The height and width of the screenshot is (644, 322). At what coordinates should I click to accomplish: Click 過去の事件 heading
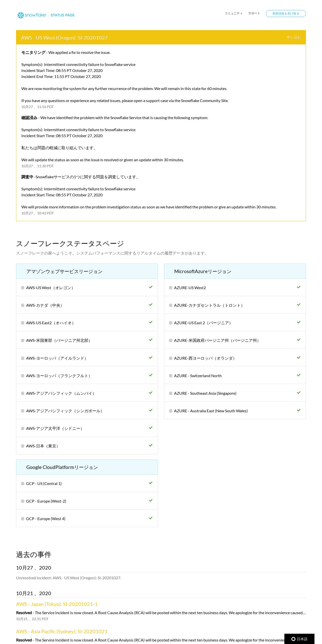[34, 555]
